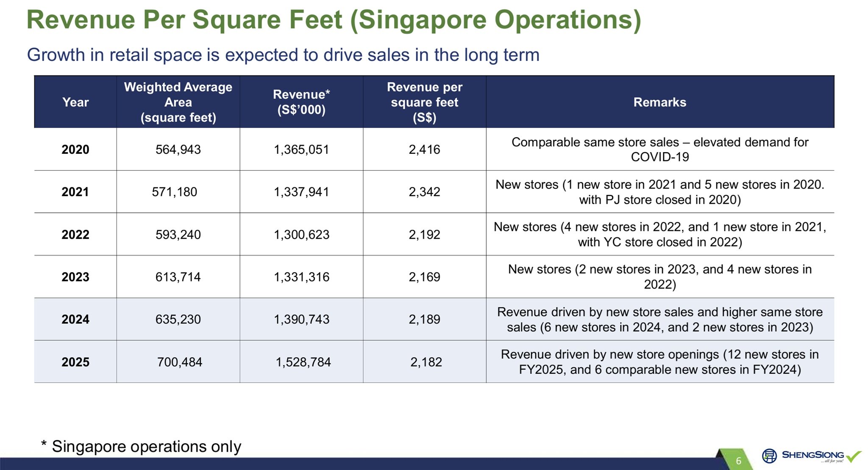Click the 2024 row remark text
The image size is (868, 470).
659,320
